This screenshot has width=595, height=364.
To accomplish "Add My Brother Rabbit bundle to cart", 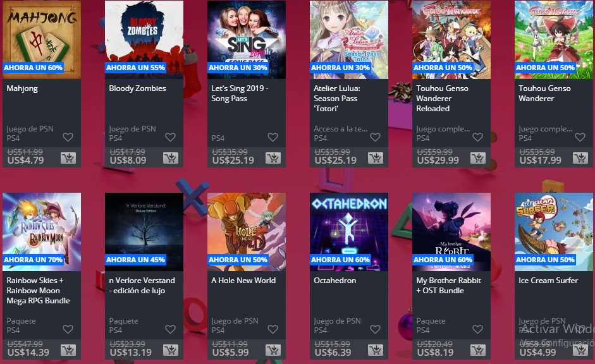I will pyautogui.click(x=478, y=350).
